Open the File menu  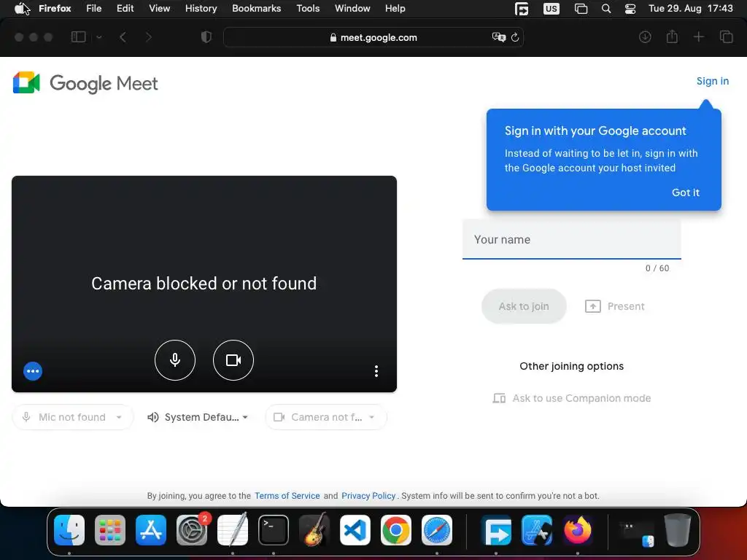94,9
